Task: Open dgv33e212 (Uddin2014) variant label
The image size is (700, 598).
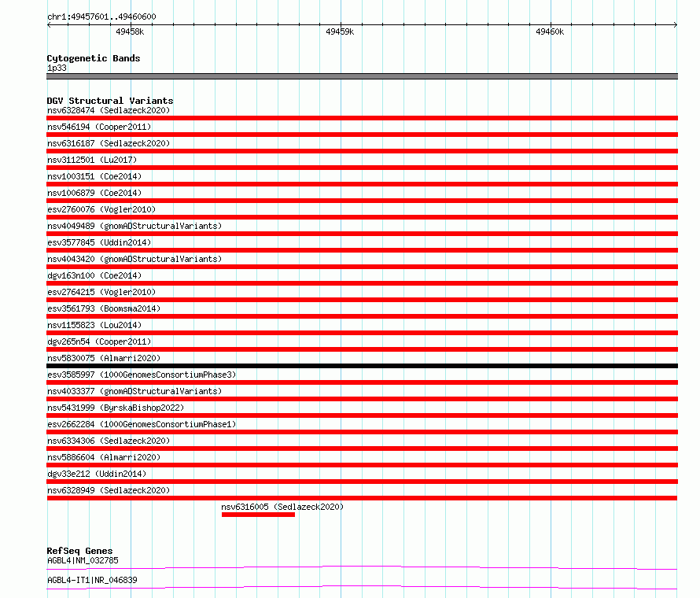Action: coord(97,474)
